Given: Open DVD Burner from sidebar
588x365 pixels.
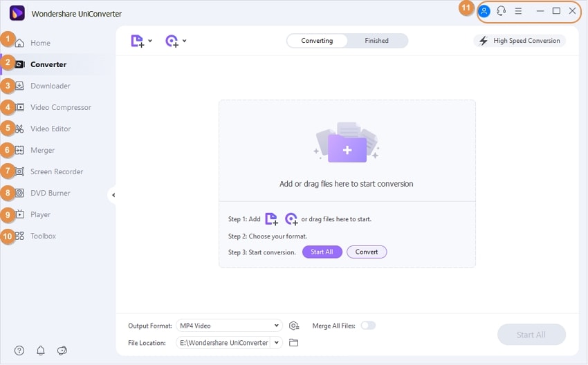Looking at the screenshot, I should [50, 193].
